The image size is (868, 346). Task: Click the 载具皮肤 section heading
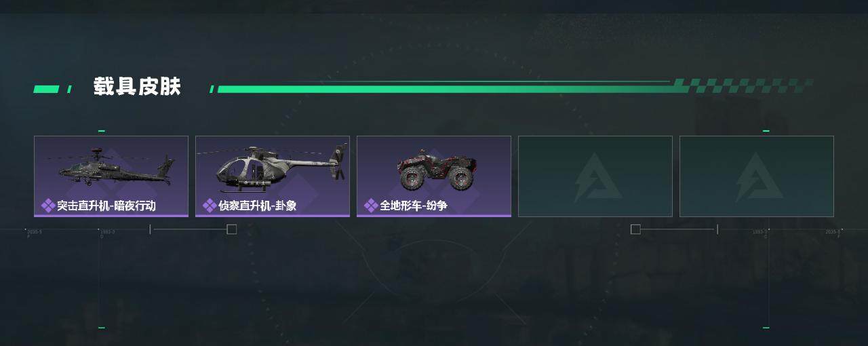[137, 87]
